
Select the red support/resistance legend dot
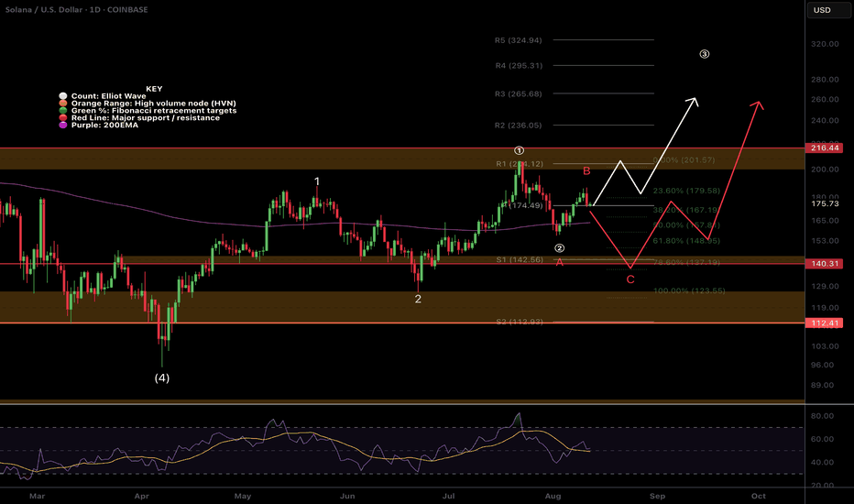(63, 117)
